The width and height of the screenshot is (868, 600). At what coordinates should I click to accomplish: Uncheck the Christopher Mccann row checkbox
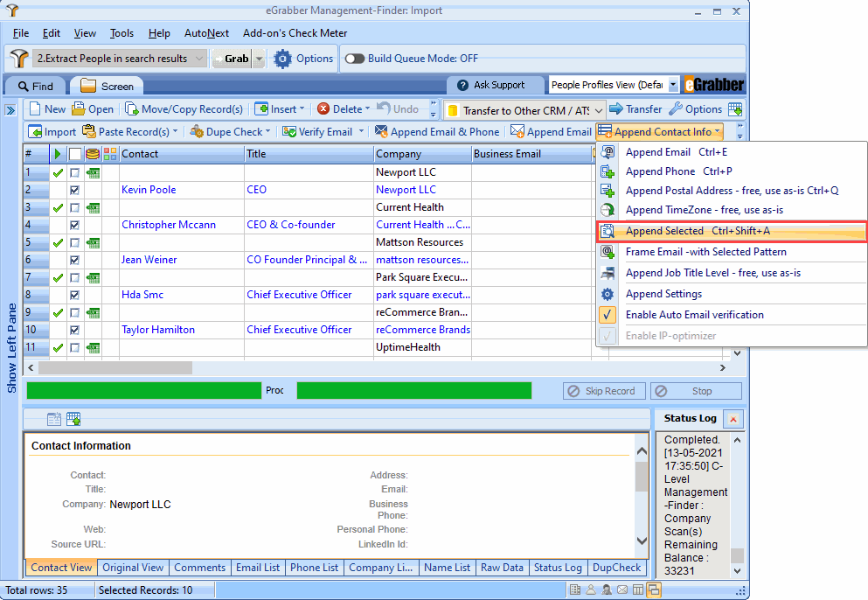click(x=74, y=225)
